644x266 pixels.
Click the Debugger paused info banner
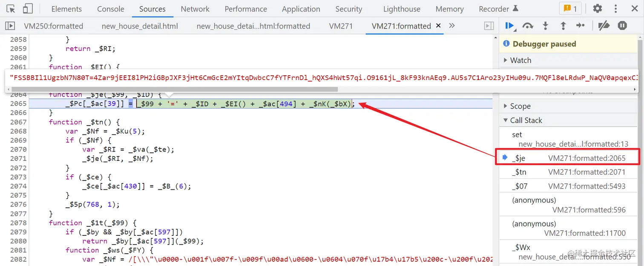pos(569,44)
